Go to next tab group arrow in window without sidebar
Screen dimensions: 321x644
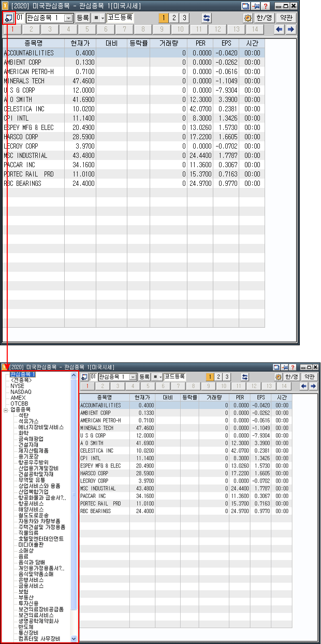point(290,30)
